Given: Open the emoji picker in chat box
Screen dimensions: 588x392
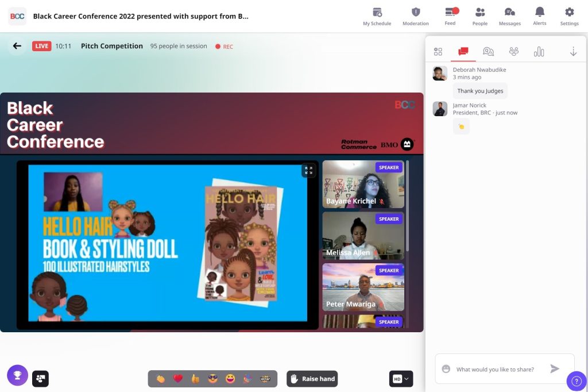Looking at the screenshot, I should [x=446, y=368].
